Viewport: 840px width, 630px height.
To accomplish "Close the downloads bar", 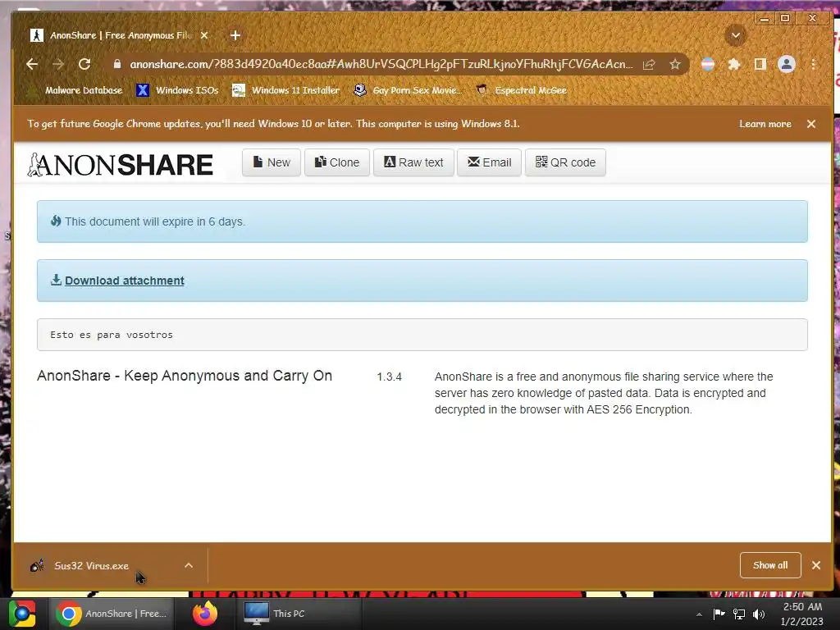I will click(816, 565).
